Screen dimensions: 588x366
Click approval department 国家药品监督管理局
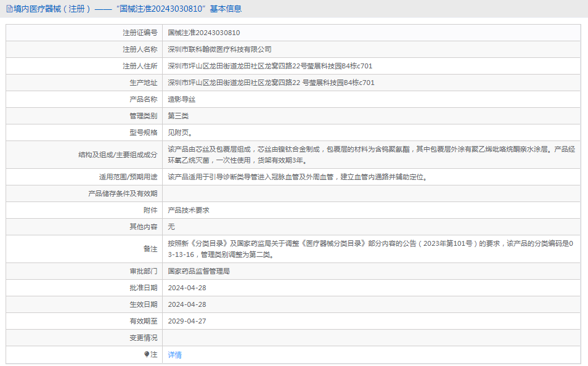(x=198, y=271)
